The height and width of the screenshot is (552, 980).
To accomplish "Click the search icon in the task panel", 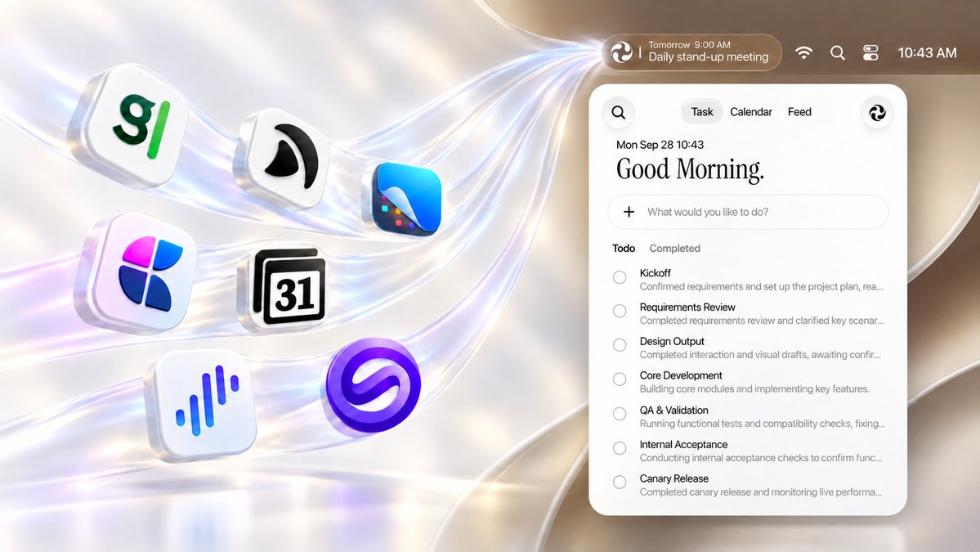I will tap(618, 113).
